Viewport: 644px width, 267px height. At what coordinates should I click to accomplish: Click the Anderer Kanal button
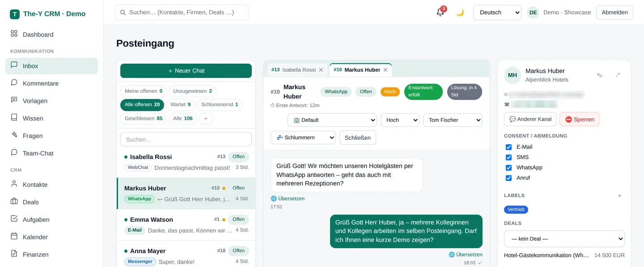(530, 119)
